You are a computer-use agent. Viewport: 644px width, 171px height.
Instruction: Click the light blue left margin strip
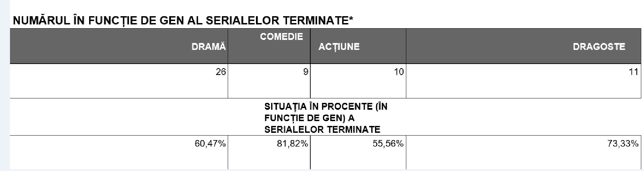pyautogui.click(x=4, y=86)
